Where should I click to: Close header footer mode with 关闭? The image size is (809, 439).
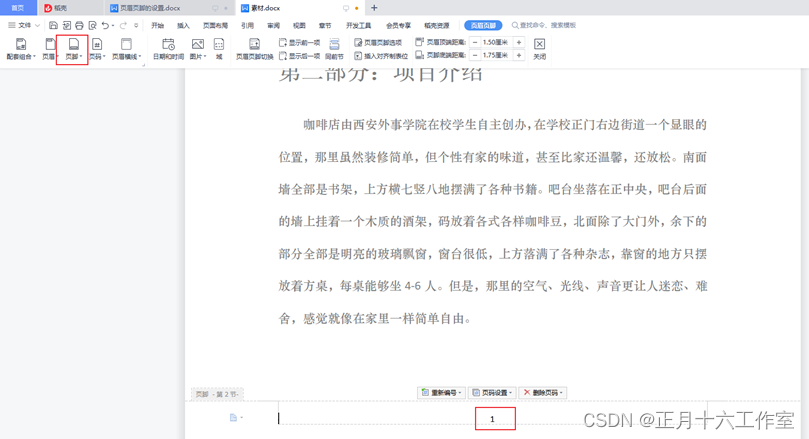pos(539,49)
